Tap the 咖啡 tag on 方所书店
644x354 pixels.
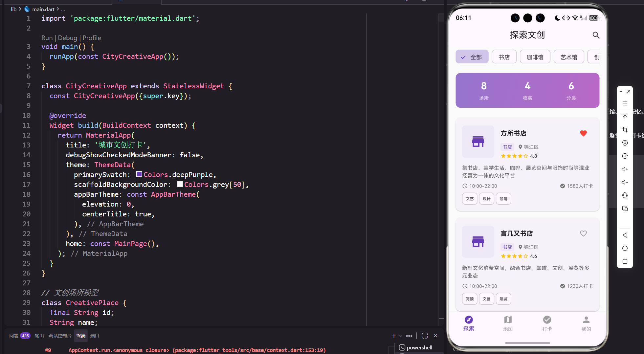point(503,199)
